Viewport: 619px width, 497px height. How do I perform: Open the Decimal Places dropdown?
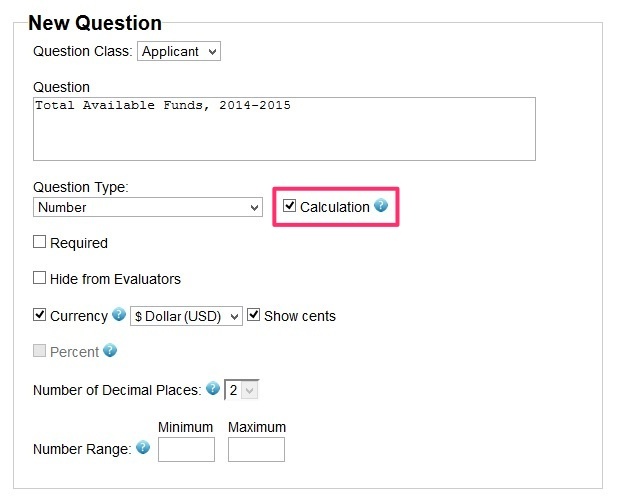[x=242, y=390]
